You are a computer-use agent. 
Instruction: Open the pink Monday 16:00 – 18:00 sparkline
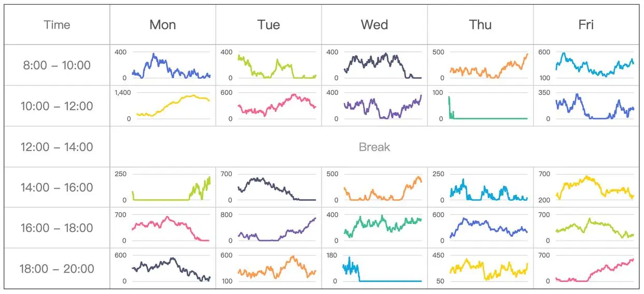pos(171,228)
